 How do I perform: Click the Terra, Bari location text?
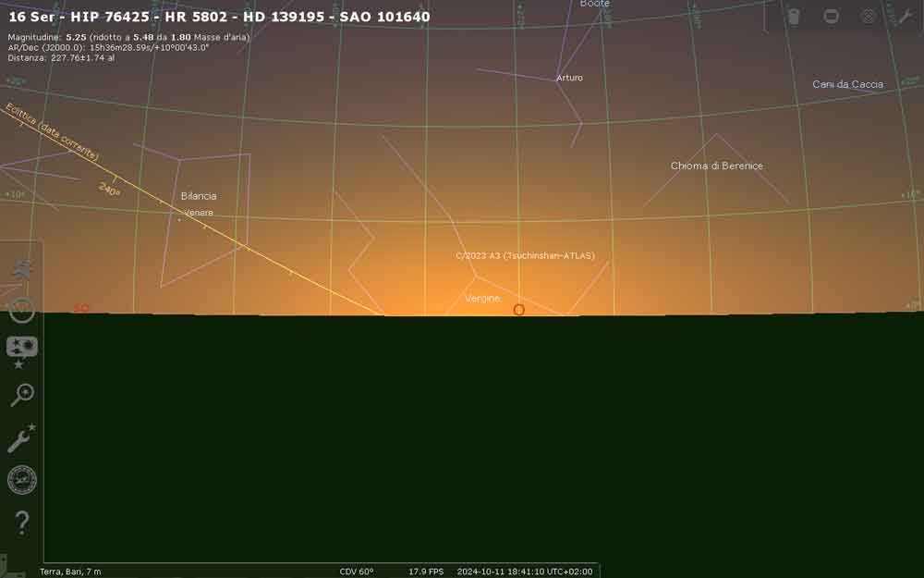(x=70, y=572)
